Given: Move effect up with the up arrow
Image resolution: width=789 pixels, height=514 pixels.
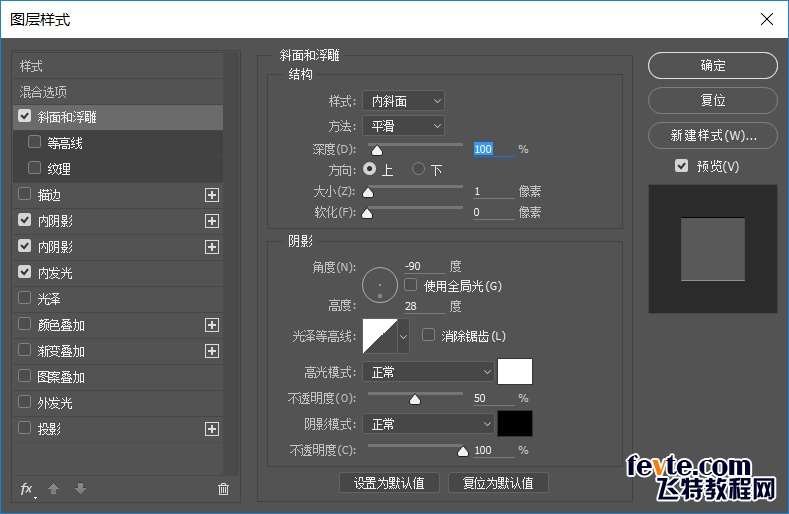Looking at the screenshot, I should [53, 489].
